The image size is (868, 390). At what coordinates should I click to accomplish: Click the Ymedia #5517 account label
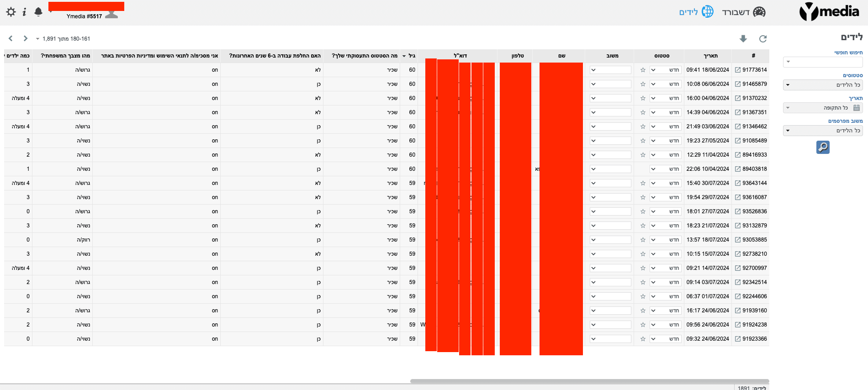(84, 16)
